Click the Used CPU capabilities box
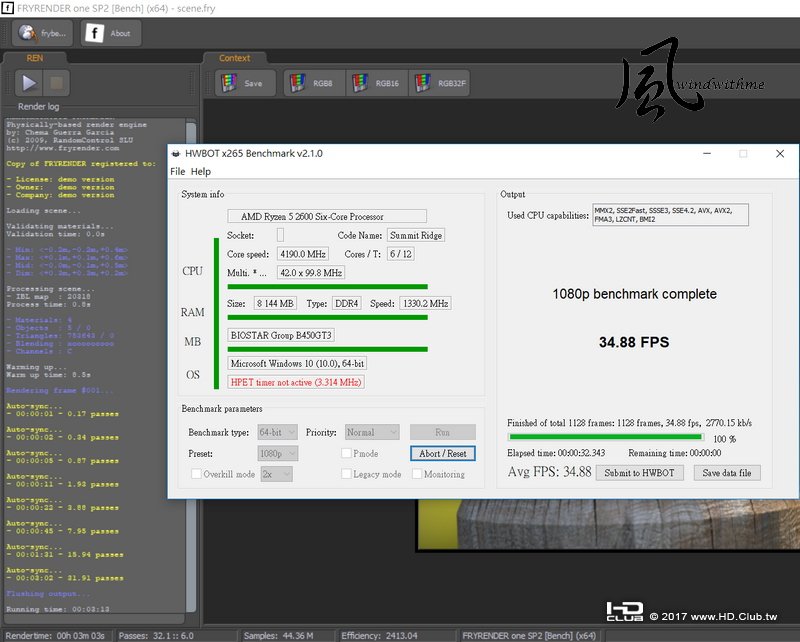 pos(670,215)
